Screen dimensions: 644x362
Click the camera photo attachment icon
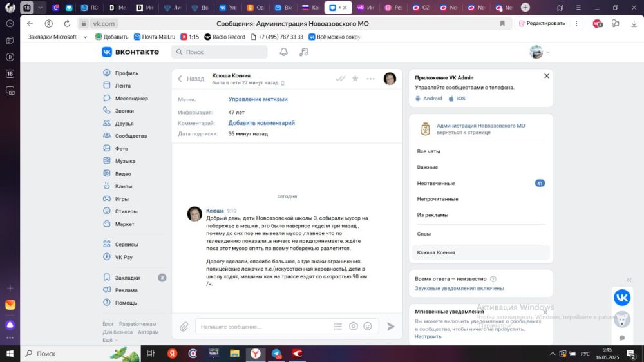pyautogui.click(x=354, y=327)
